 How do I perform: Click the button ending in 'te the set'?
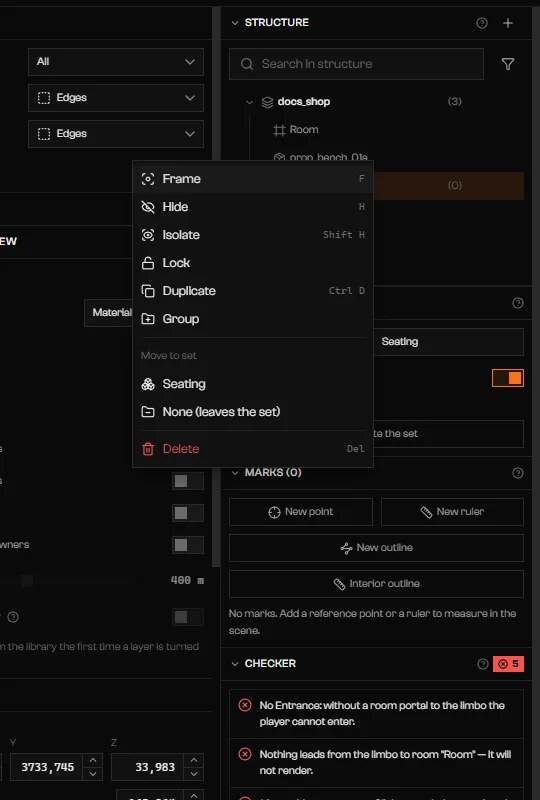(448, 434)
